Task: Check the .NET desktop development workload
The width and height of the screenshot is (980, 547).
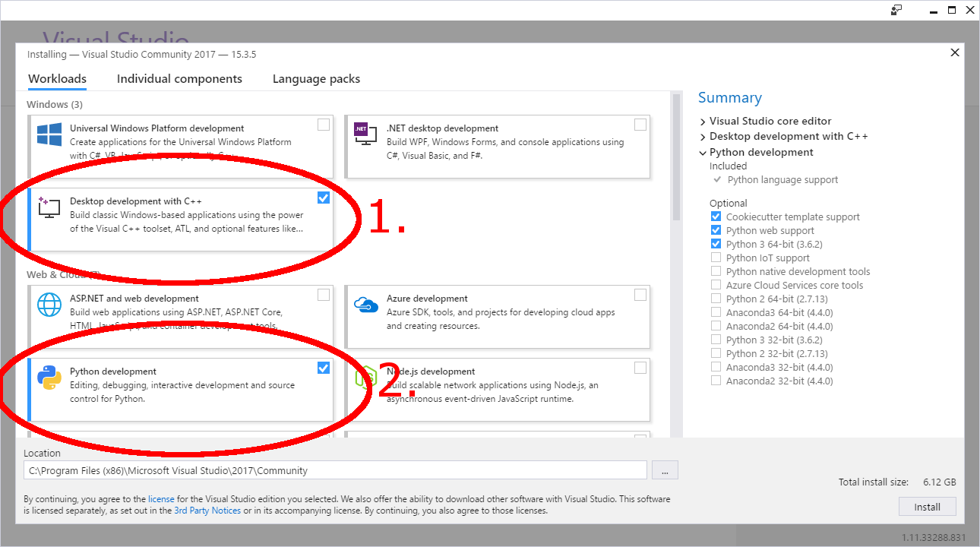Action: pos(640,125)
